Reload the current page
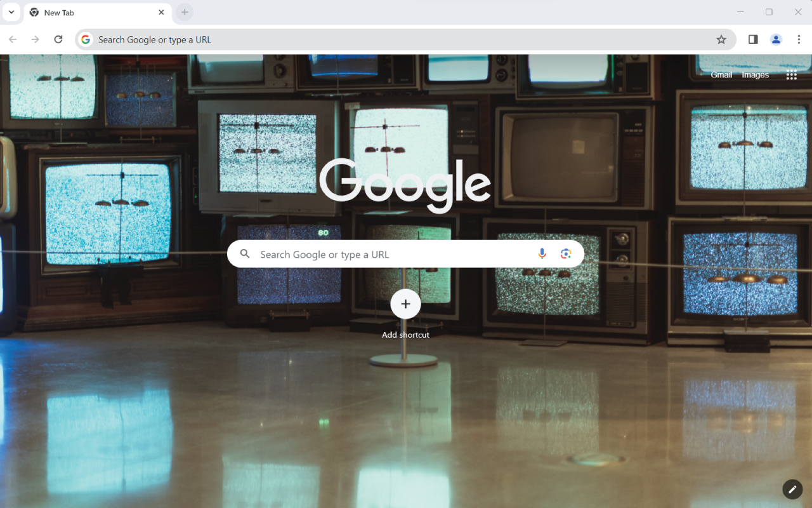 [x=58, y=39]
